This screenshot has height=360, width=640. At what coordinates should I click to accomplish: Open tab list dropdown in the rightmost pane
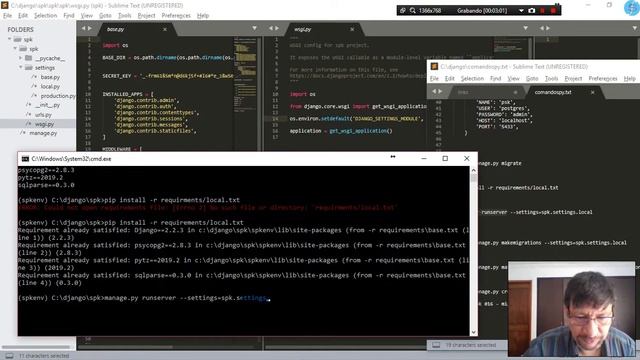[635, 28]
